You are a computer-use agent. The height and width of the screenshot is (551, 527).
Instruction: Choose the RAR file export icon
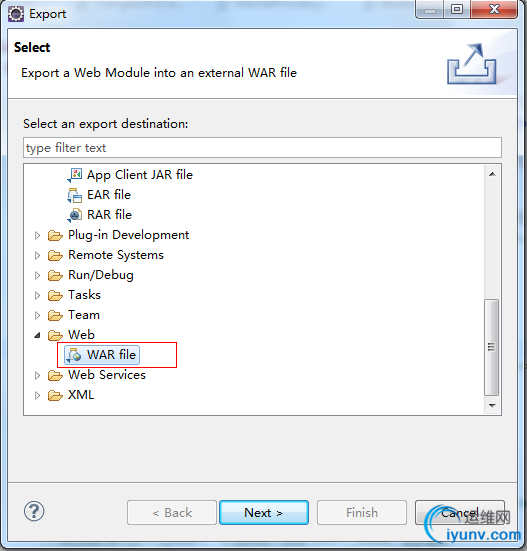tap(74, 215)
